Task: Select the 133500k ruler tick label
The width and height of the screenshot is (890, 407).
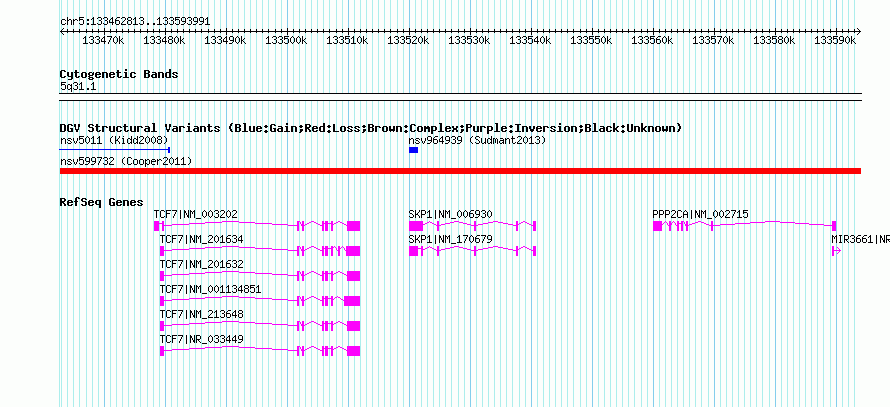Action: [286, 40]
